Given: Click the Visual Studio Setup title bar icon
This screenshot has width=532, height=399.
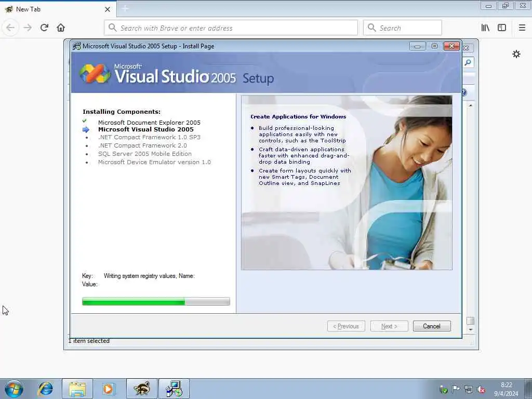Looking at the screenshot, I should pos(77,46).
